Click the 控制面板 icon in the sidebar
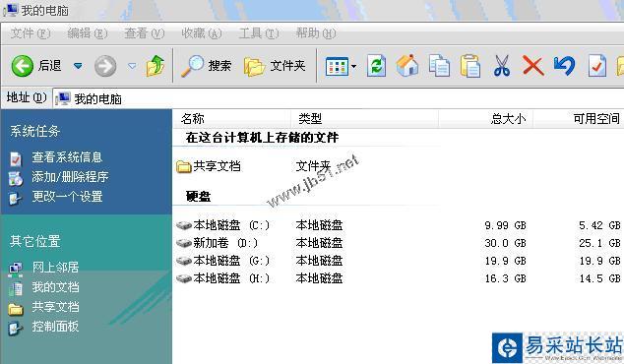 coord(16,329)
